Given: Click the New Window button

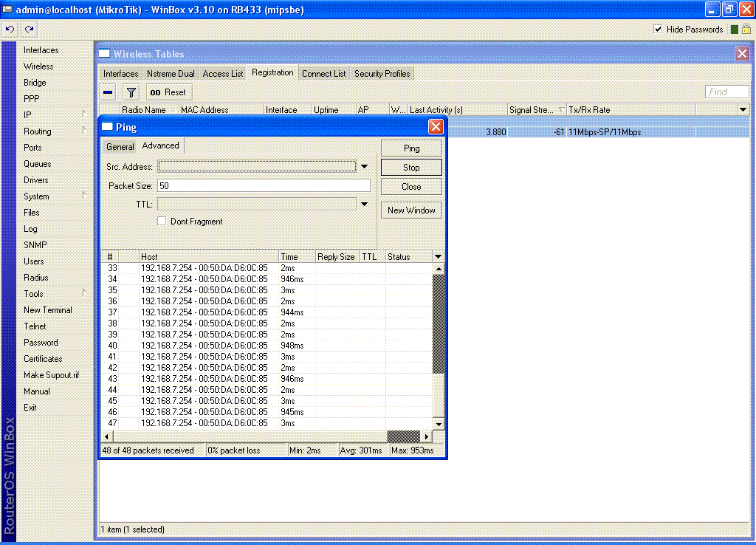Looking at the screenshot, I should pos(411,210).
